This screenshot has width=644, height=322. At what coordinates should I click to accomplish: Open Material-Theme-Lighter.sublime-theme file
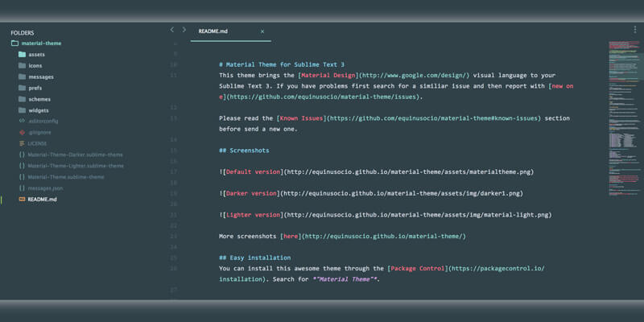(76, 166)
